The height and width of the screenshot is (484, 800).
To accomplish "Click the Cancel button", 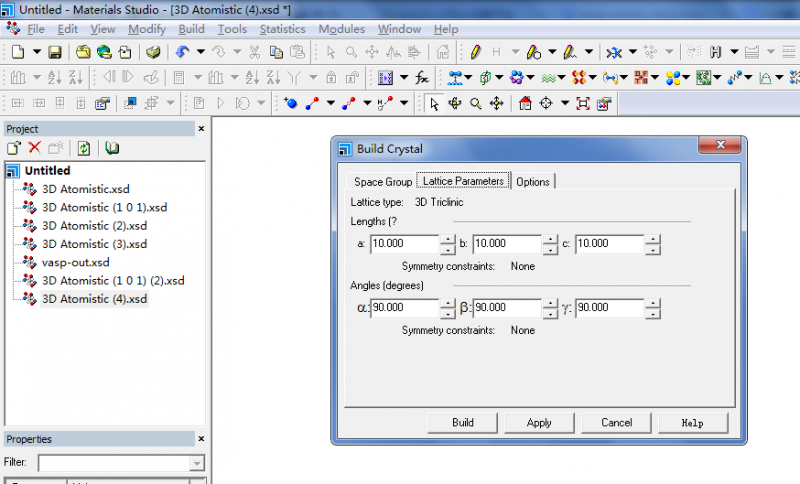I will click(616, 423).
